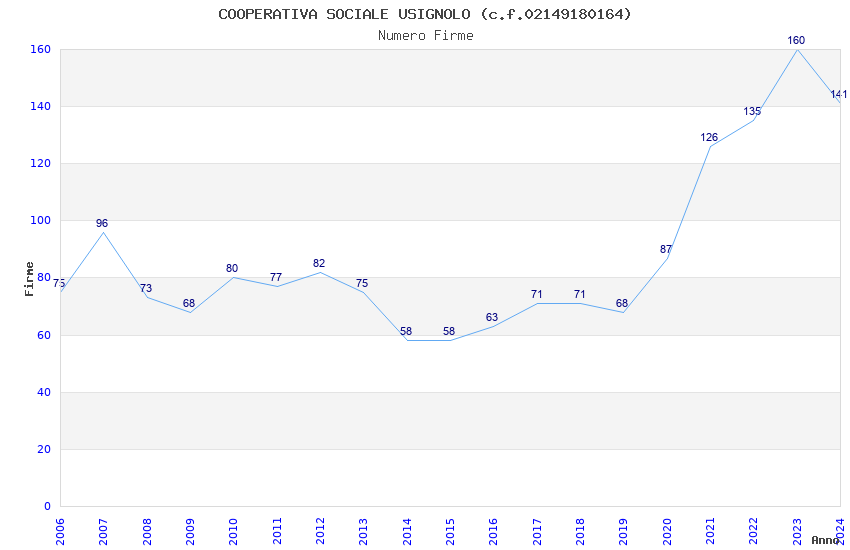Select the 82 data label for 2012

319,263
